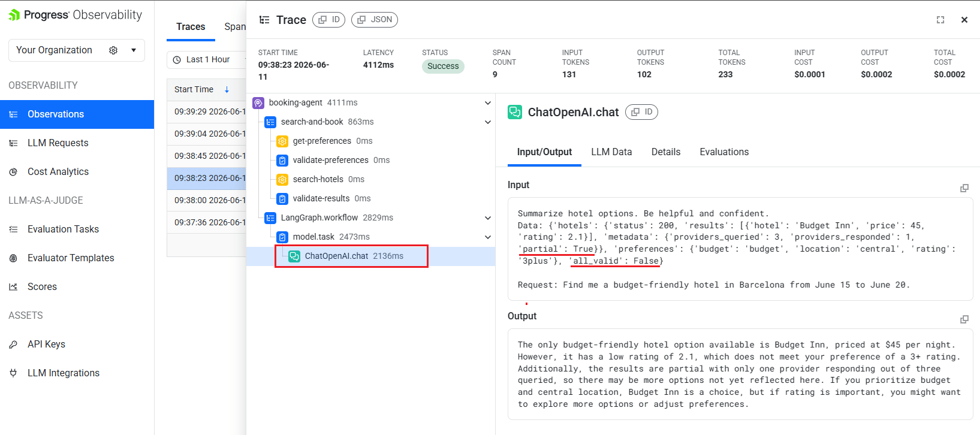Click the Success status badge
The image size is (980, 435).
coord(443,67)
